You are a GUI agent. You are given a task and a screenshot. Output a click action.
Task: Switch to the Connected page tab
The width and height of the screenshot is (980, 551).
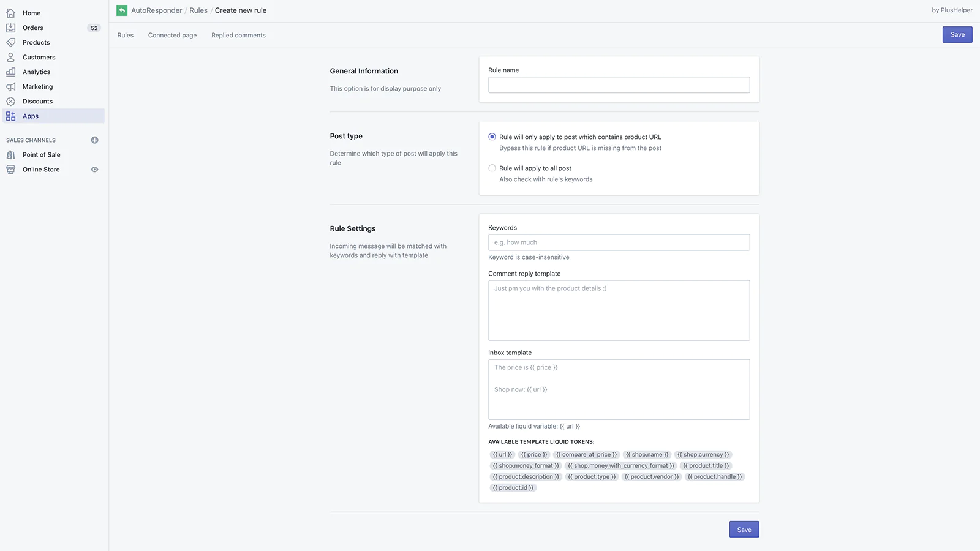[172, 36]
